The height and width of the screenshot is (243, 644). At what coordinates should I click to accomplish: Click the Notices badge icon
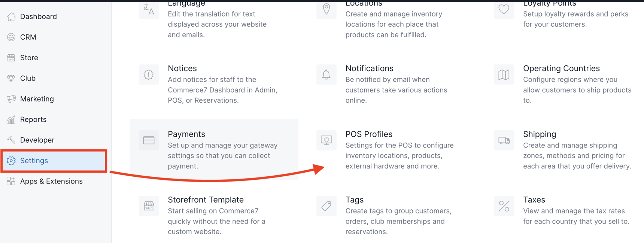[x=149, y=75]
